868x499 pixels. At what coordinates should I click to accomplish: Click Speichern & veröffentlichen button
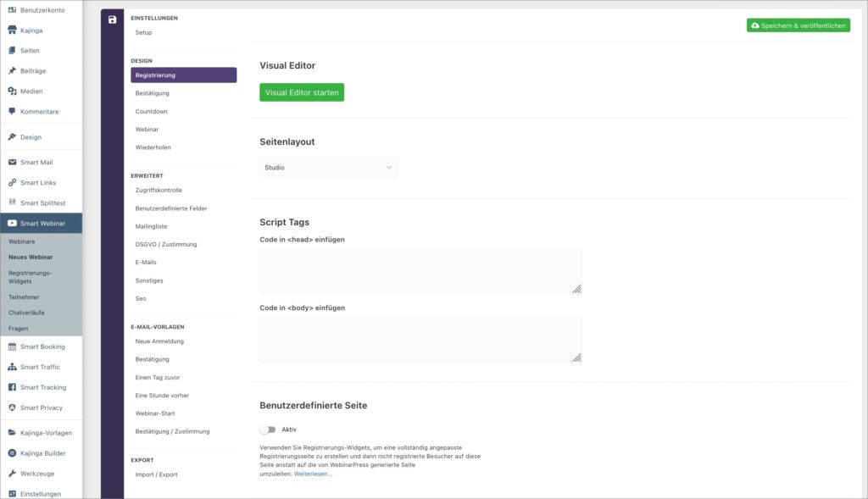[x=798, y=25]
